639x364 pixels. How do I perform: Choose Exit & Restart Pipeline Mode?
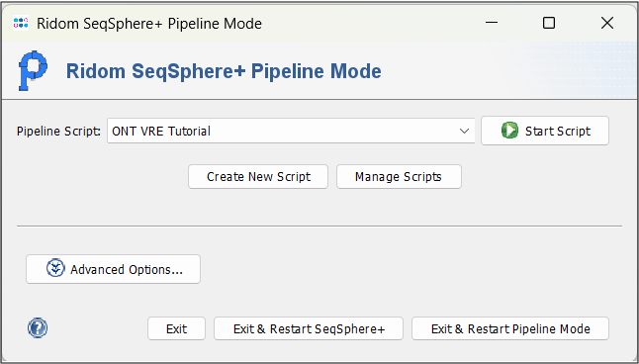(510, 328)
